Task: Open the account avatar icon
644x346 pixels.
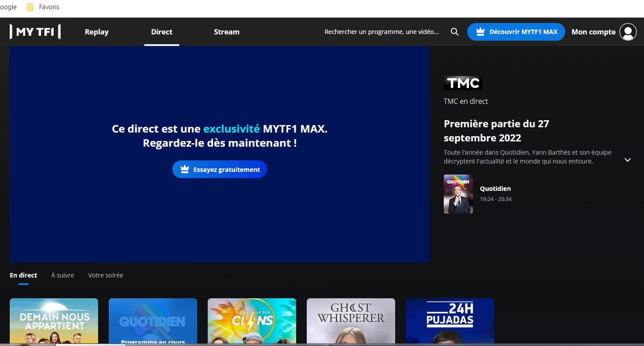Action: point(628,32)
